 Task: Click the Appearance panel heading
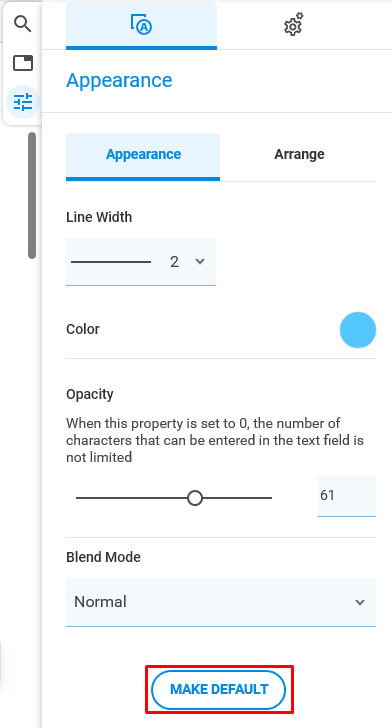[119, 81]
